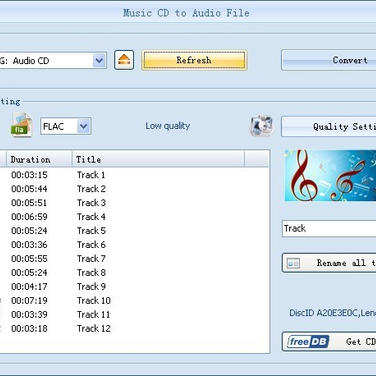Click the FLAC file format icon
The width and height of the screenshot is (376, 376).
click(x=21, y=125)
